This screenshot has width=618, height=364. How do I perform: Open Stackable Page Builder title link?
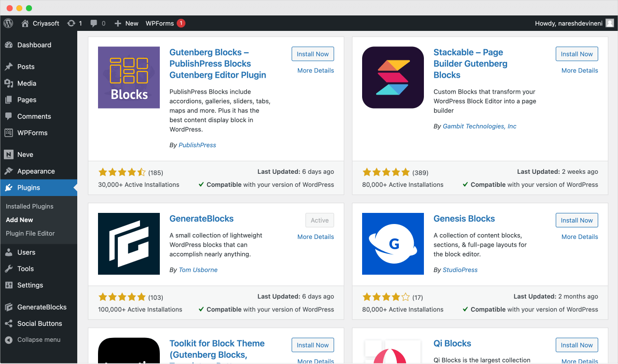tap(470, 64)
